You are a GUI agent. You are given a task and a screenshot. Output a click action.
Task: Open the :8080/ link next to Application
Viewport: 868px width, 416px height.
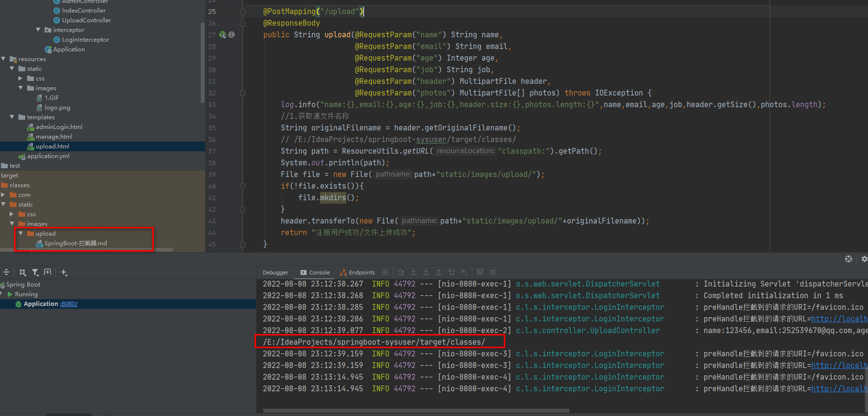tap(69, 304)
